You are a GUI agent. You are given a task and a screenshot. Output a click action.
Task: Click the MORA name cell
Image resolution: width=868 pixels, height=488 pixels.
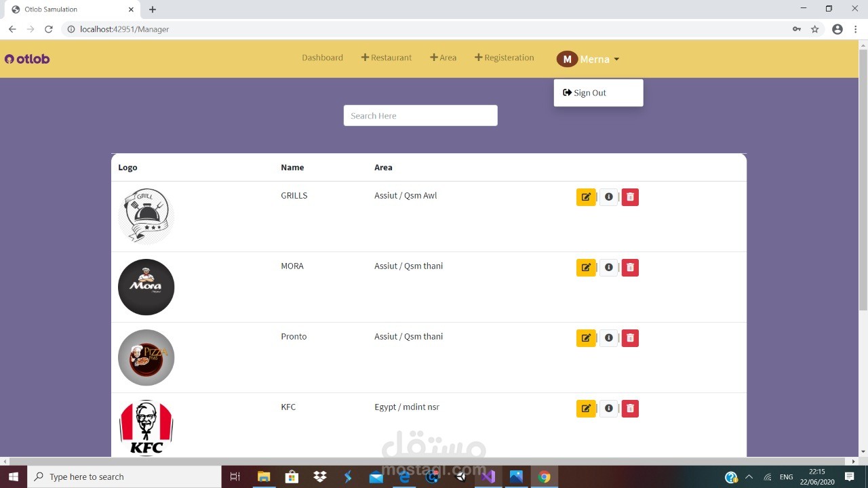coord(292,266)
